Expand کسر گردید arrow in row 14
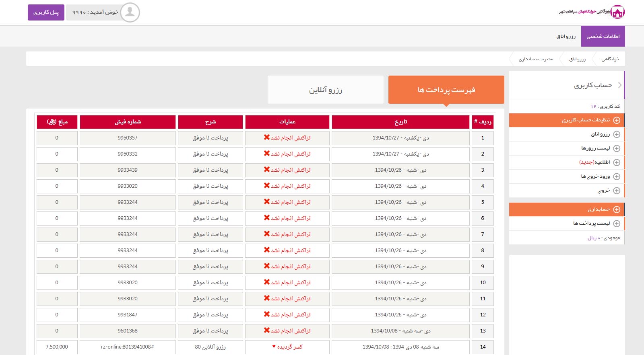Viewport: 644px width, 355px height. pos(274,347)
